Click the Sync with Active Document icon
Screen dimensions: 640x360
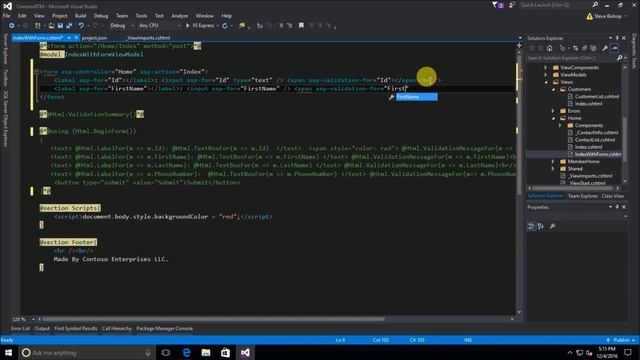click(x=576, y=48)
